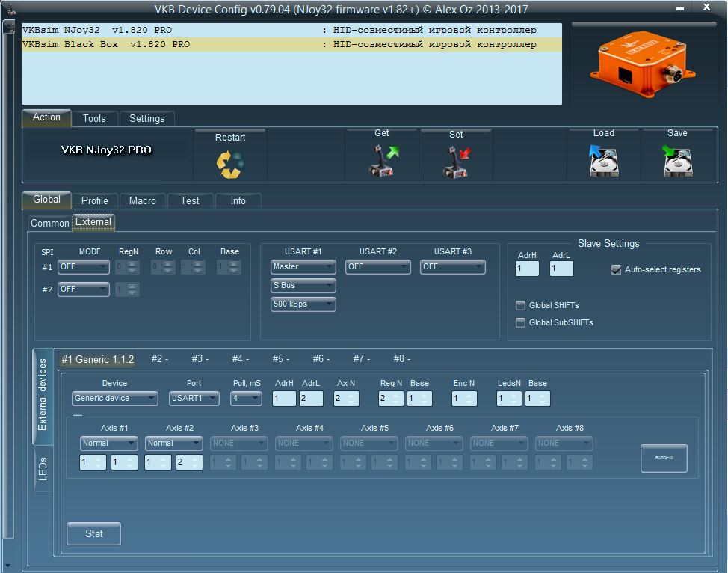Select the Global tab
Viewport: 728px width, 573px height.
point(46,200)
